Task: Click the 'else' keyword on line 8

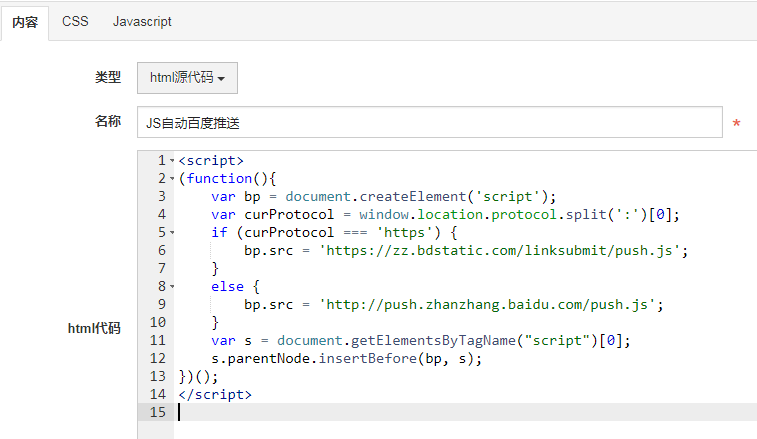Action: 227,287
